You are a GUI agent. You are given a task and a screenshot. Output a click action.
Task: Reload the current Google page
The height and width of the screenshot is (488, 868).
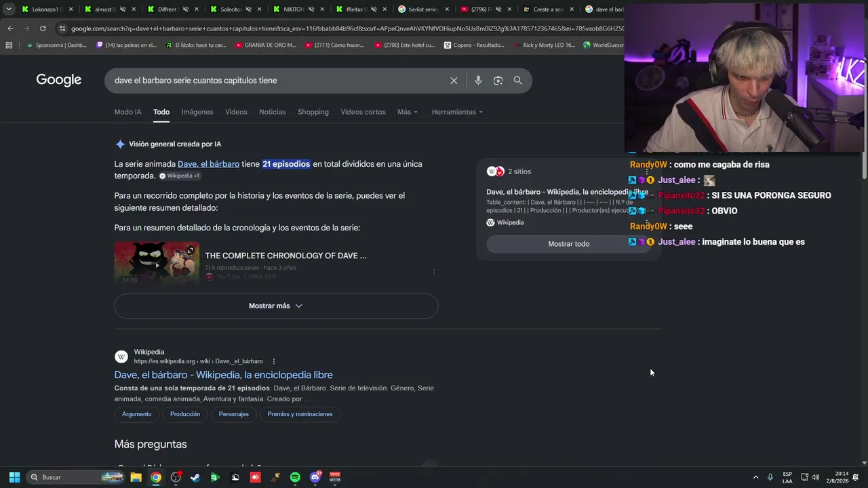click(43, 28)
